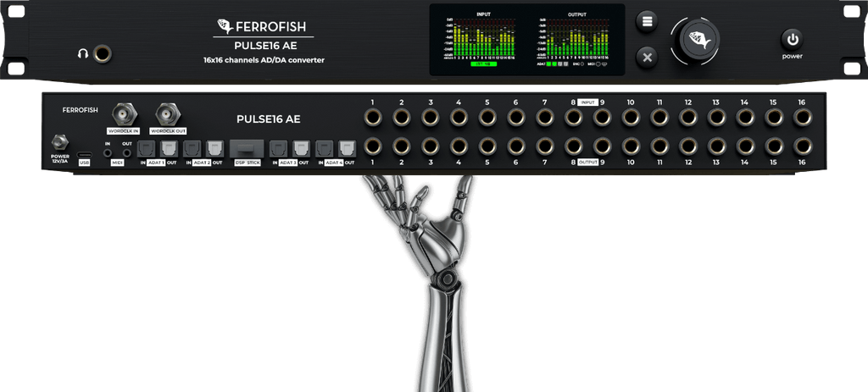Click the DSP STICK slot
Image resolution: width=868 pixels, height=392 pixels.
coord(247,147)
